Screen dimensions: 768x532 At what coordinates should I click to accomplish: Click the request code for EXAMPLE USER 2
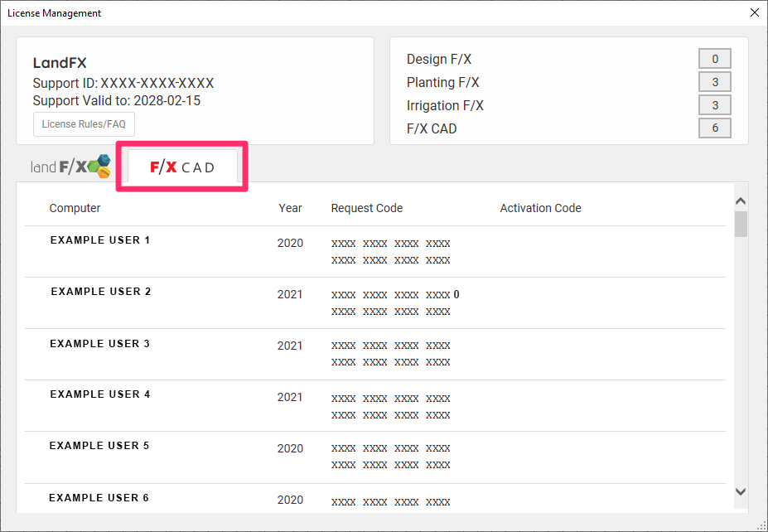[x=395, y=302]
